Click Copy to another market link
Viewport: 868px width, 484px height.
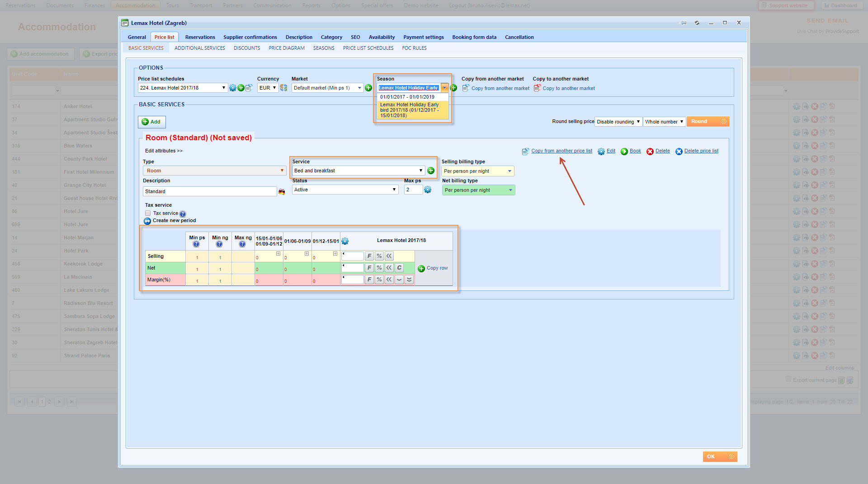click(x=569, y=89)
